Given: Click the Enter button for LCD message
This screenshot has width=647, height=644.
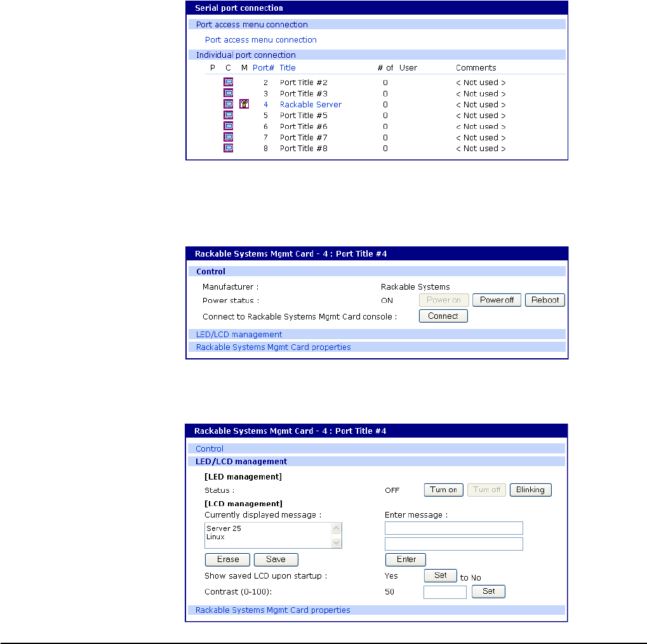Looking at the screenshot, I should pos(406,560).
